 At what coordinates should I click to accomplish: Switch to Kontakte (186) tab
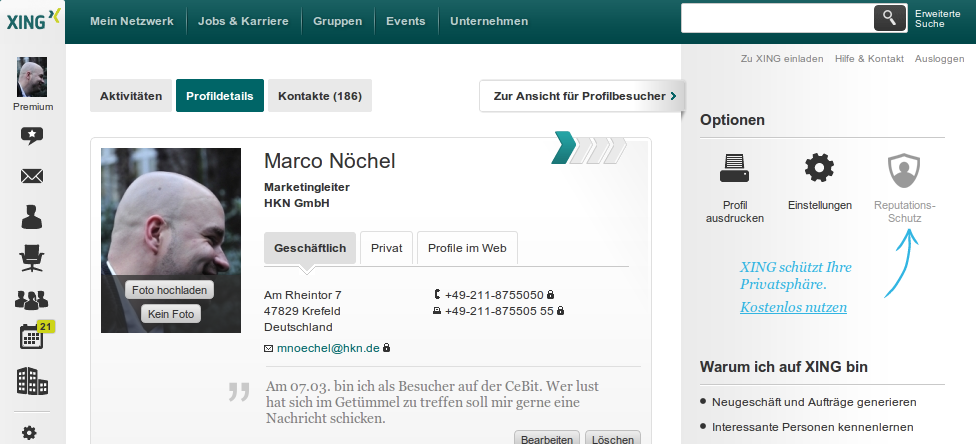tap(320, 96)
